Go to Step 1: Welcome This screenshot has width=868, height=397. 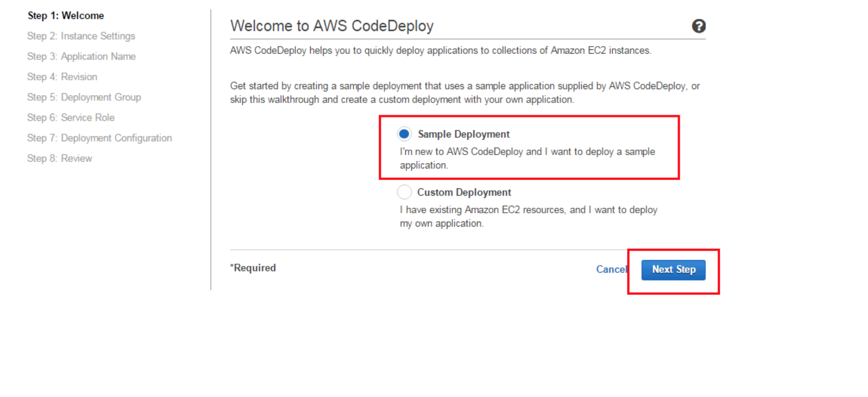pyautogui.click(x=66, y=16)
